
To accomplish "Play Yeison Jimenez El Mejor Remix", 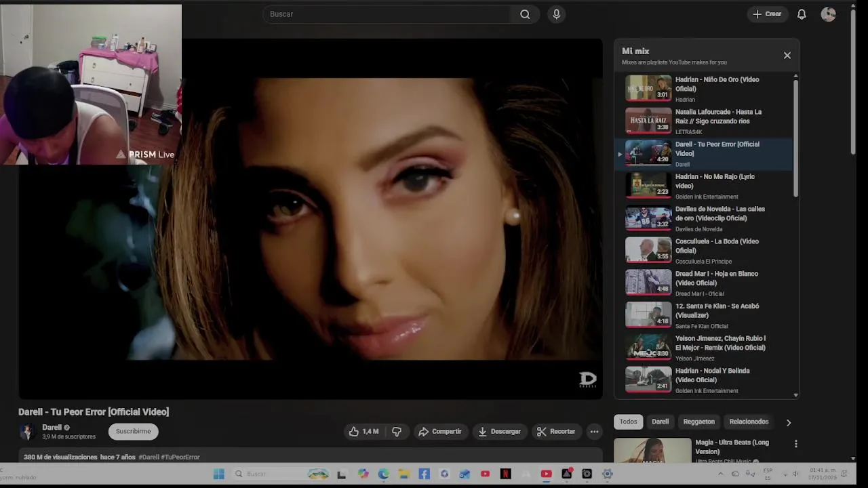I will (705, 349).
